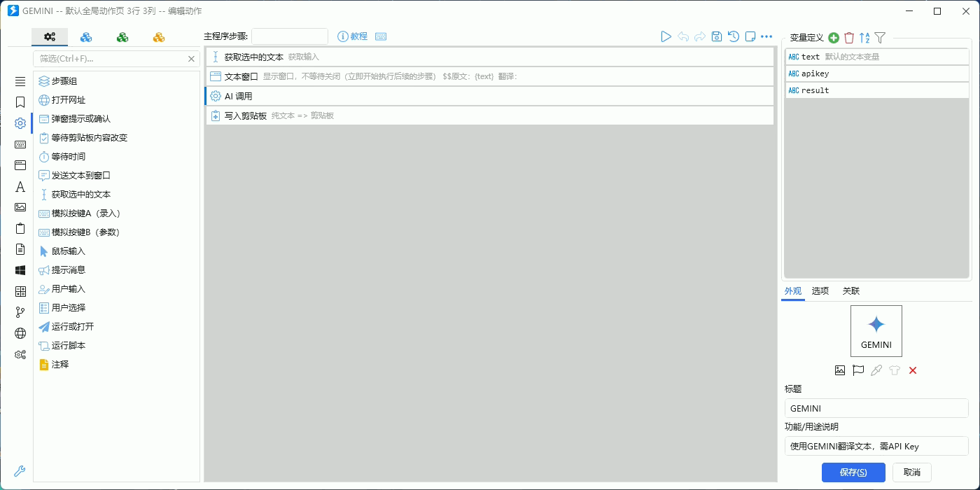Viewport: 980px width, 490px height.
Task: Remove the action icon with red X
Action: pyautogui.click(x=913, y=370)
